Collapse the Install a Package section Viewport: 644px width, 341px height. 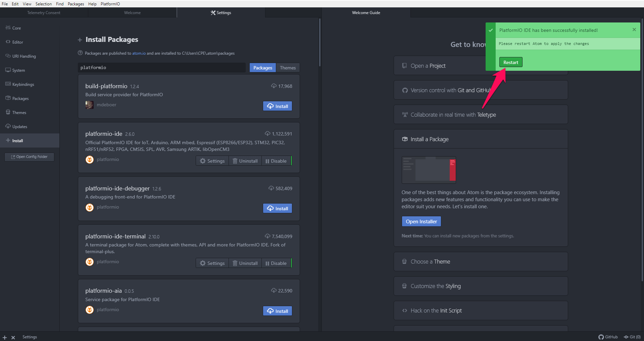[x=481, y=139]
